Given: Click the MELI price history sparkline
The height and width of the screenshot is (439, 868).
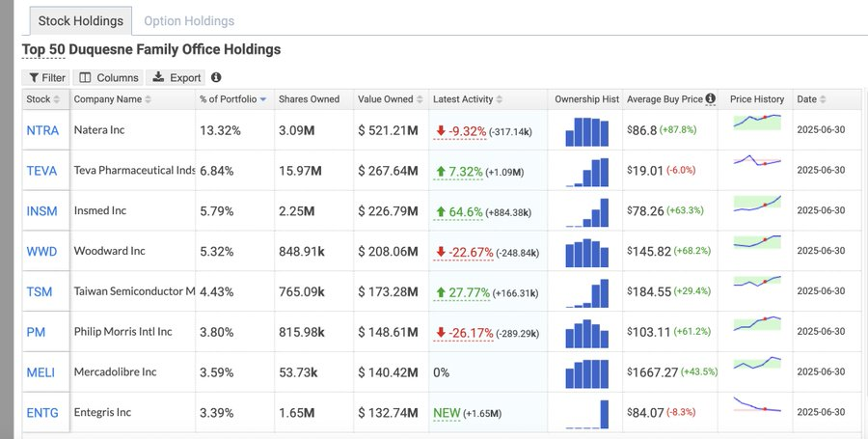Looking at the screenshot, I should [x=757, y=363].
